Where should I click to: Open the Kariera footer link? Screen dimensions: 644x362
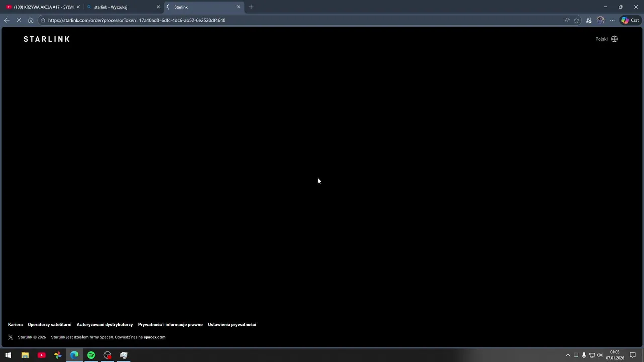tap(15, 325)
